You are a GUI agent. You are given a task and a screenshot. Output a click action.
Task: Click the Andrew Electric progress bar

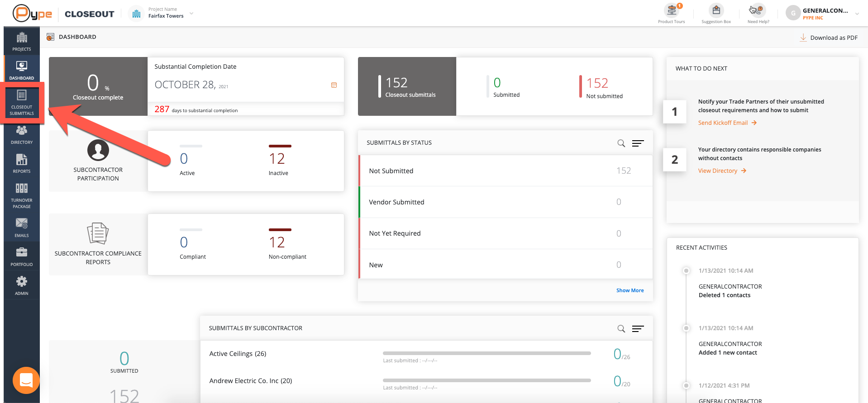(487, 380)
